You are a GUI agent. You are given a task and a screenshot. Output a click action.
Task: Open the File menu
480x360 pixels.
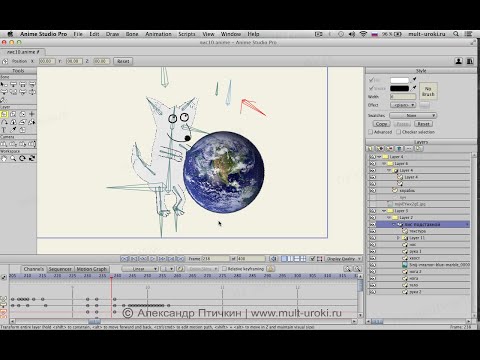pos(78,34)
